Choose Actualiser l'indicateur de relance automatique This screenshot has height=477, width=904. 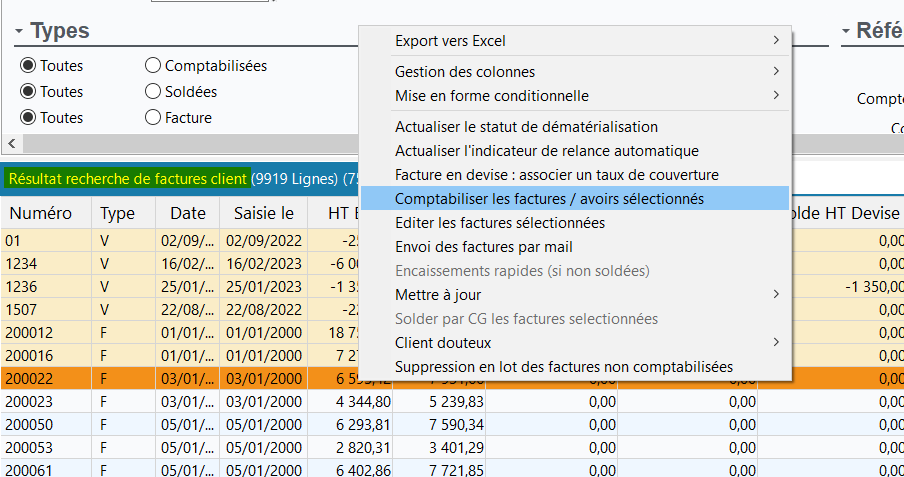(x=546, y=151)
